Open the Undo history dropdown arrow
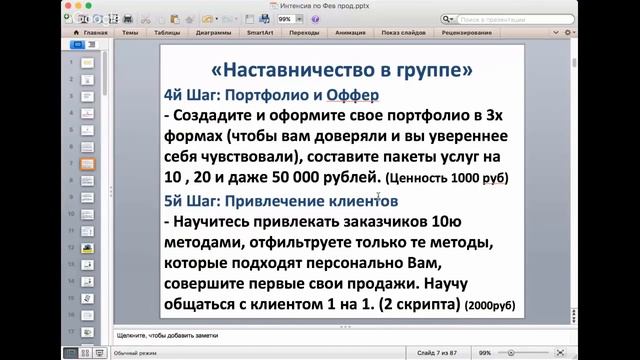Viewport: 640px width, 360px height. click(216, 19)
